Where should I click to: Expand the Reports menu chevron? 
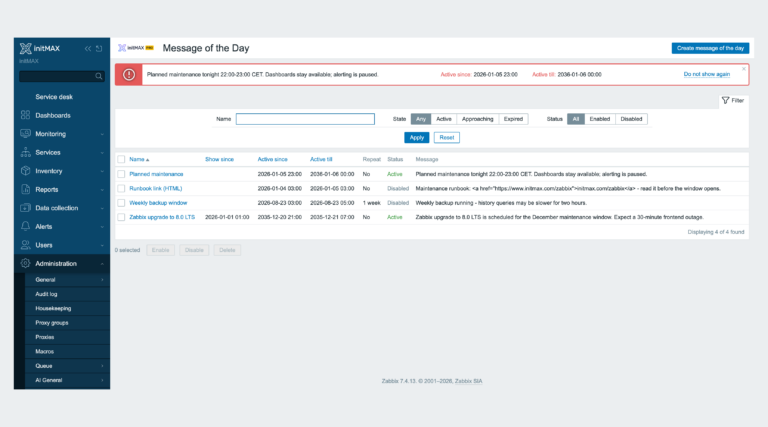(x=102, y=190)
